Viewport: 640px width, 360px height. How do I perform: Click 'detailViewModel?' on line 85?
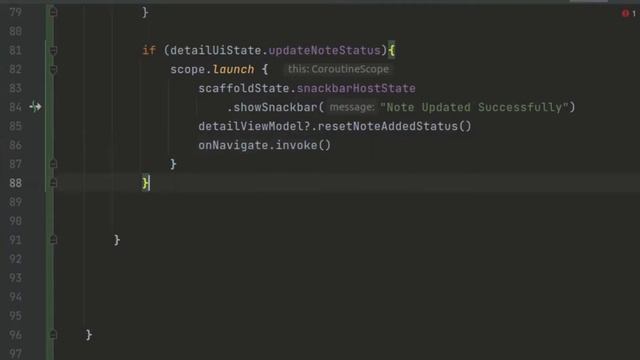click(x=254, y=126)
